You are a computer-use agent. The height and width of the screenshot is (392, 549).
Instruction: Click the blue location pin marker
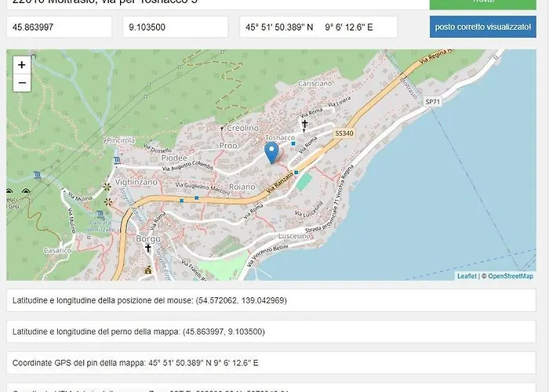(x=272, y=151)
